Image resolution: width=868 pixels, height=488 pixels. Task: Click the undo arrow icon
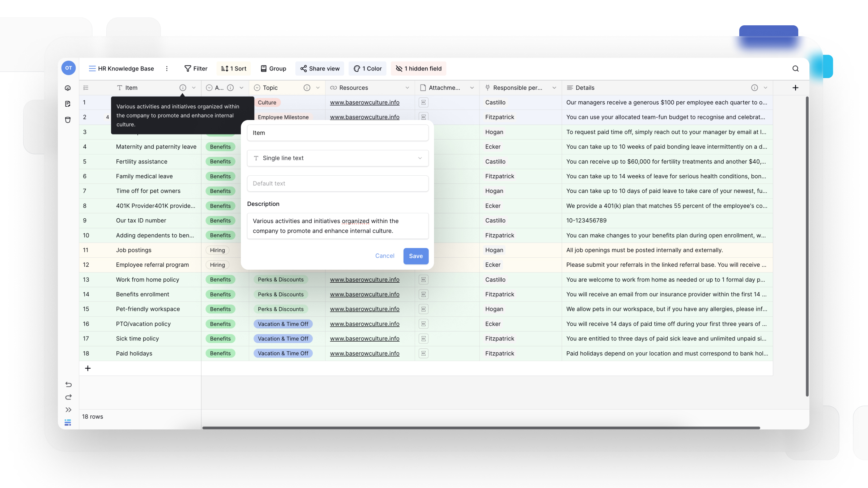(x=68, y=384)
